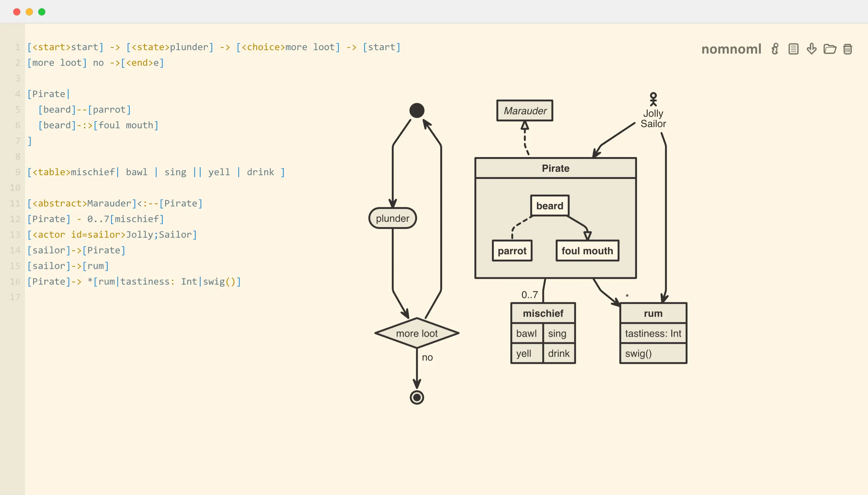This screenshot has height=495, width=868.
Task: Click the beard box inside Pirate
Action: click(550, 206)
